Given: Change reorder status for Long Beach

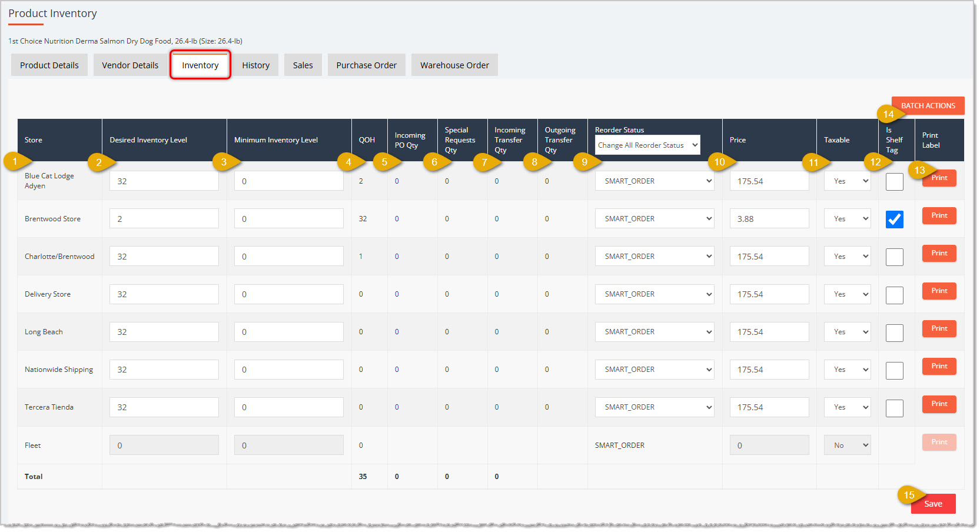Looking at the screenshot, I should click(x=655, y=332).
